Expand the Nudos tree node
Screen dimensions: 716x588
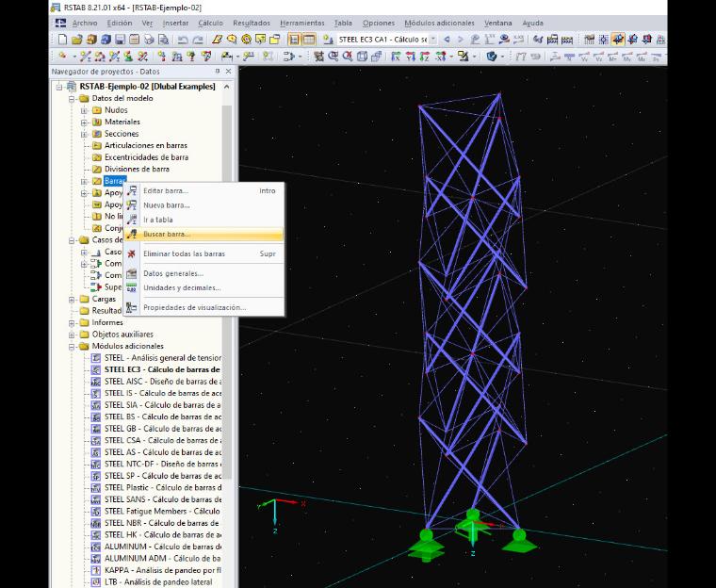[84, 110]
